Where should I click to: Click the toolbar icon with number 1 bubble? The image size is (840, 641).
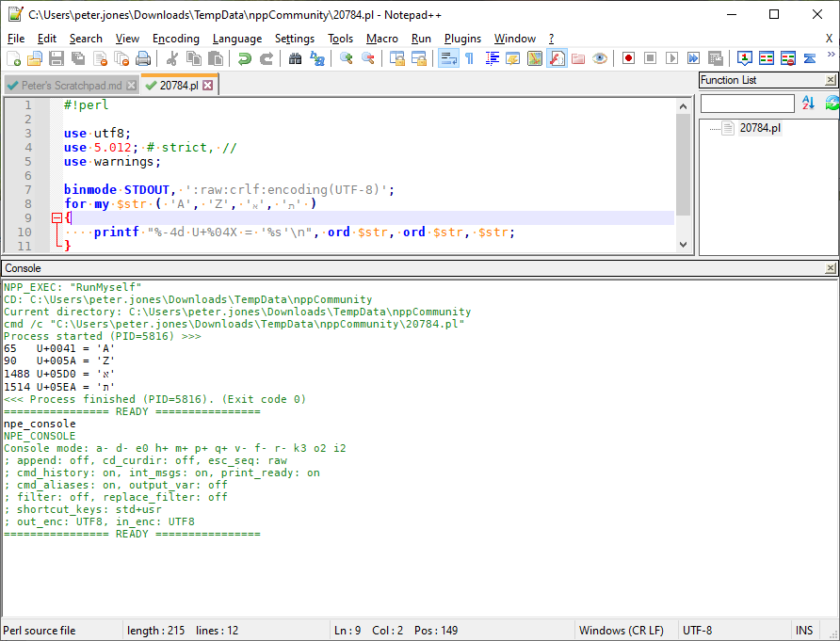pyautogui.click(x=745, y=58)
